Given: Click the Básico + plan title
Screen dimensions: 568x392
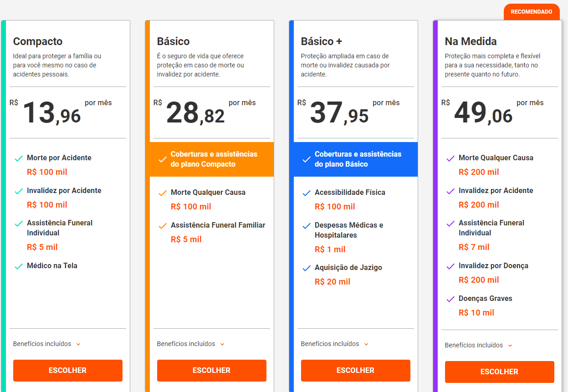Looking at the screenshot, I should point(321,41).
